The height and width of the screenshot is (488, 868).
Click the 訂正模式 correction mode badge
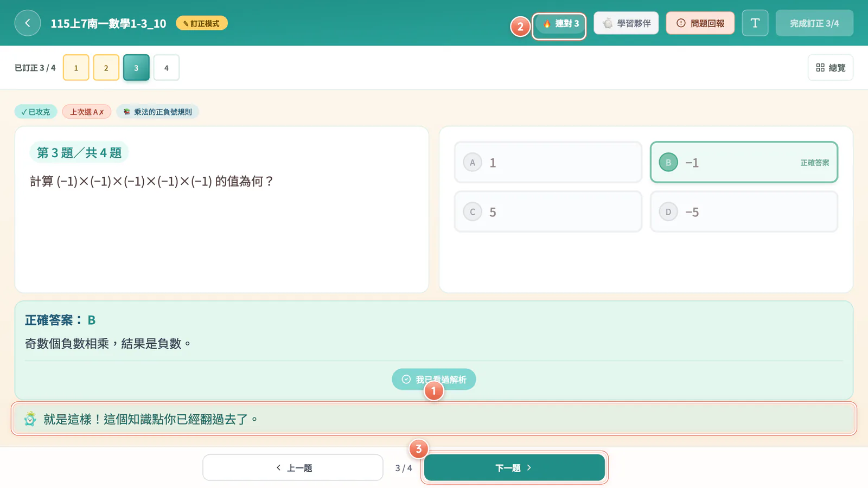pyautogui.click(x=202, y=23)
